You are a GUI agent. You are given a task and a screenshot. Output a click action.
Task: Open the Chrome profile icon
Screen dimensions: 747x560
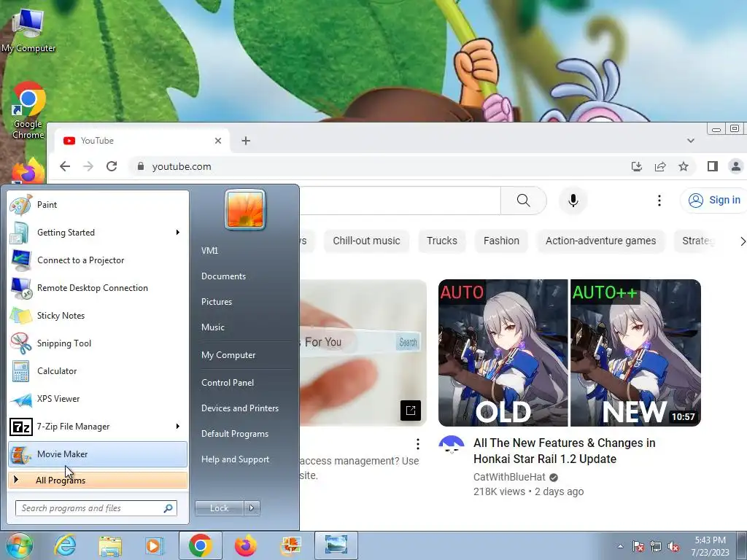[735, 166]
